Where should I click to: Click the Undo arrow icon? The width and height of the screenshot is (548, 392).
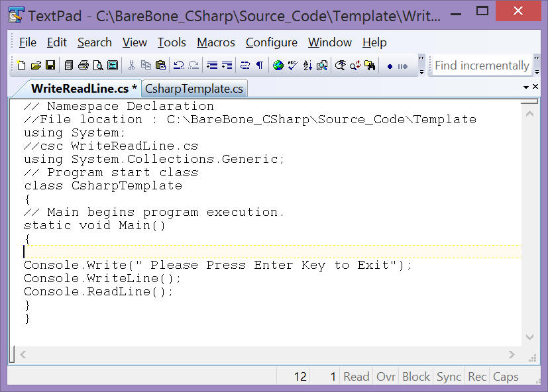pyautogui.click(x=178, y=66)
